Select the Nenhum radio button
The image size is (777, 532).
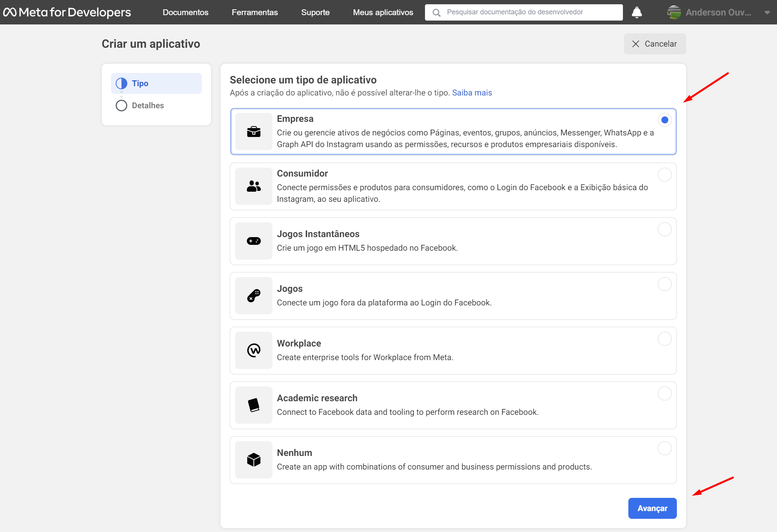click(x=664, y=448)
